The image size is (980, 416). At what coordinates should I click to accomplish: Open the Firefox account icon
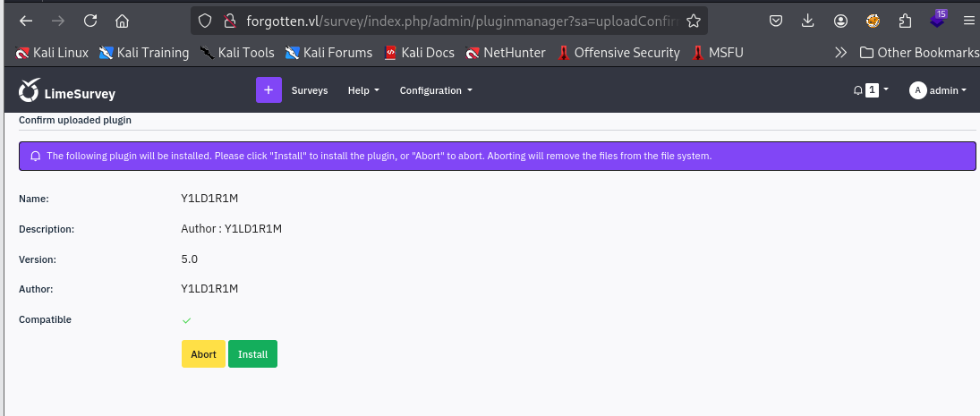pos(840,21)
